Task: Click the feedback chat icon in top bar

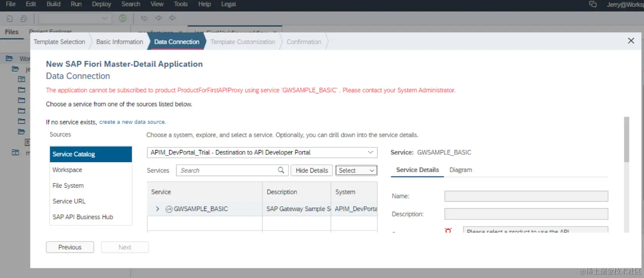Action: click(593, 4)
